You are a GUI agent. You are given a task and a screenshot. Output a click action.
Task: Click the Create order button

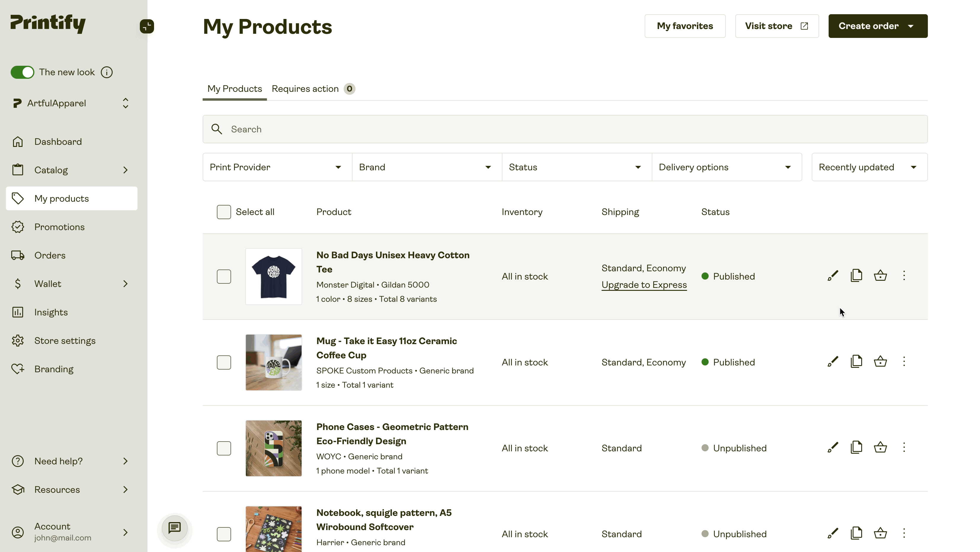pyautogui.click(x=878, y=26)
